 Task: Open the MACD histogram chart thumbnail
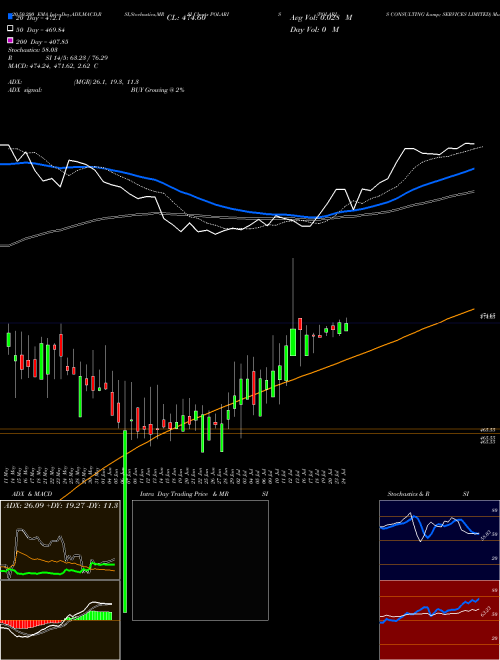[60, 620]
